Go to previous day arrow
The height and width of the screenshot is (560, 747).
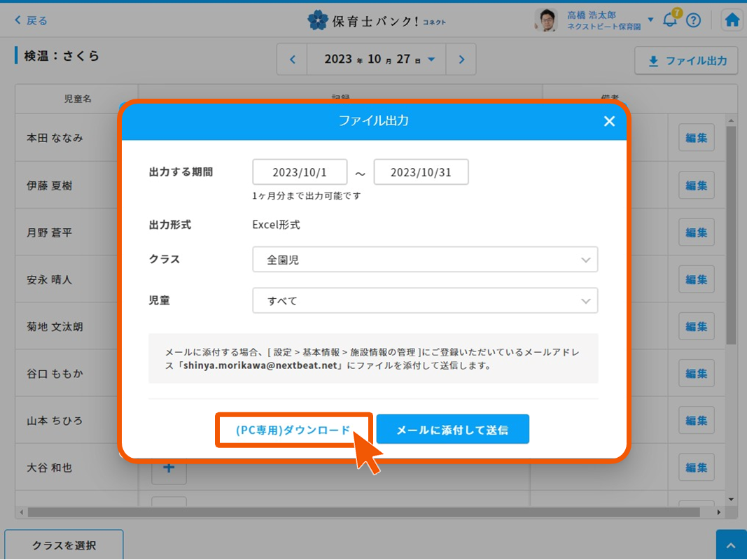coord(293,59)
